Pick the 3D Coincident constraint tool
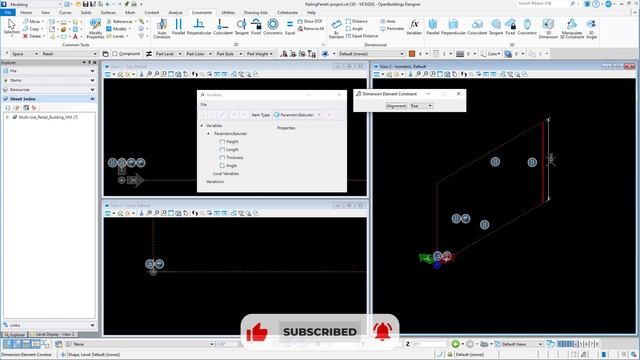 pos(477,27)
